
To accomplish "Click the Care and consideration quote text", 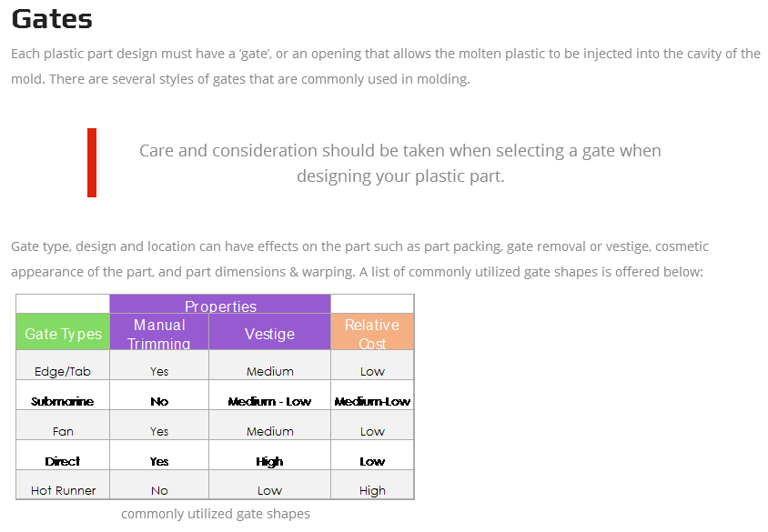I will click(x=400, y=163).
